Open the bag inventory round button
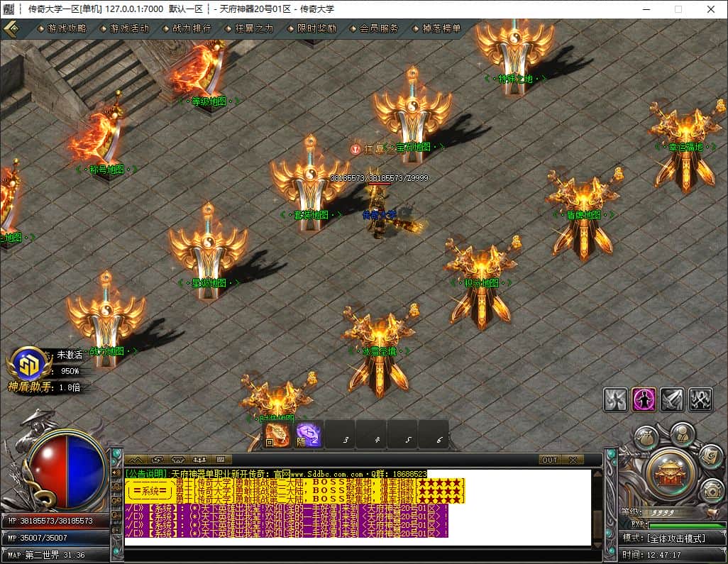This screenshot has height=564, width=728. (x=646, y=438)
